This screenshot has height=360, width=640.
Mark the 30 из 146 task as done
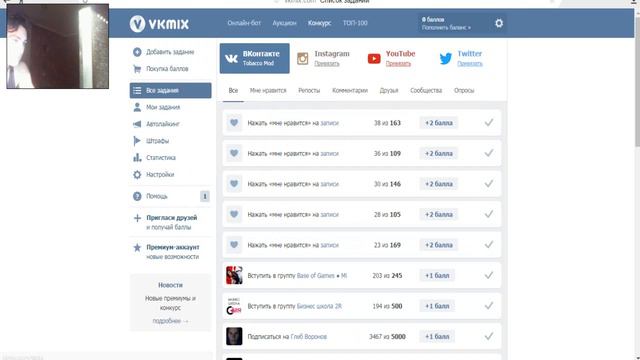489,184
